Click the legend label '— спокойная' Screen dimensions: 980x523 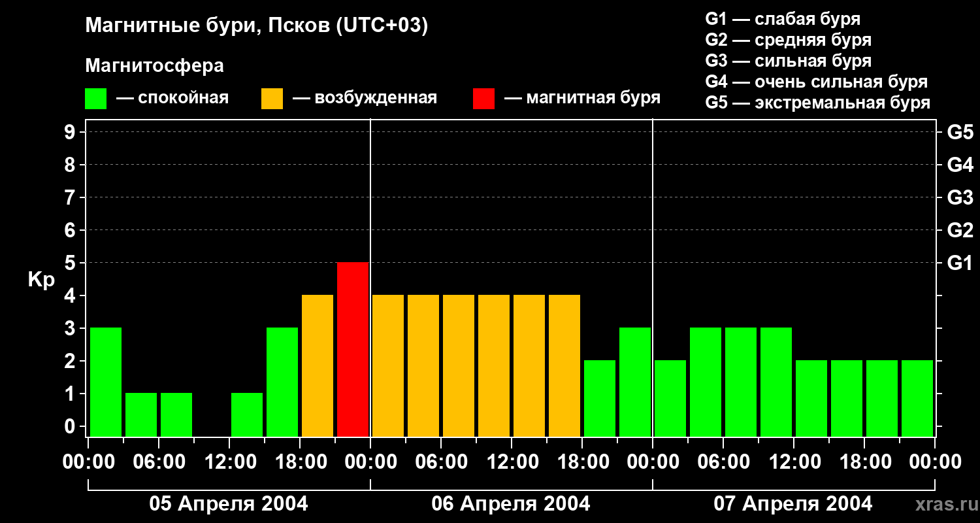click(172, 99)
